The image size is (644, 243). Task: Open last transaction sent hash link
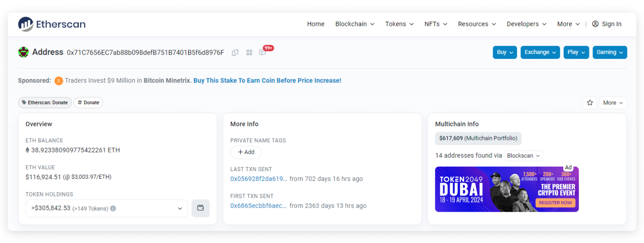[258, 179]
